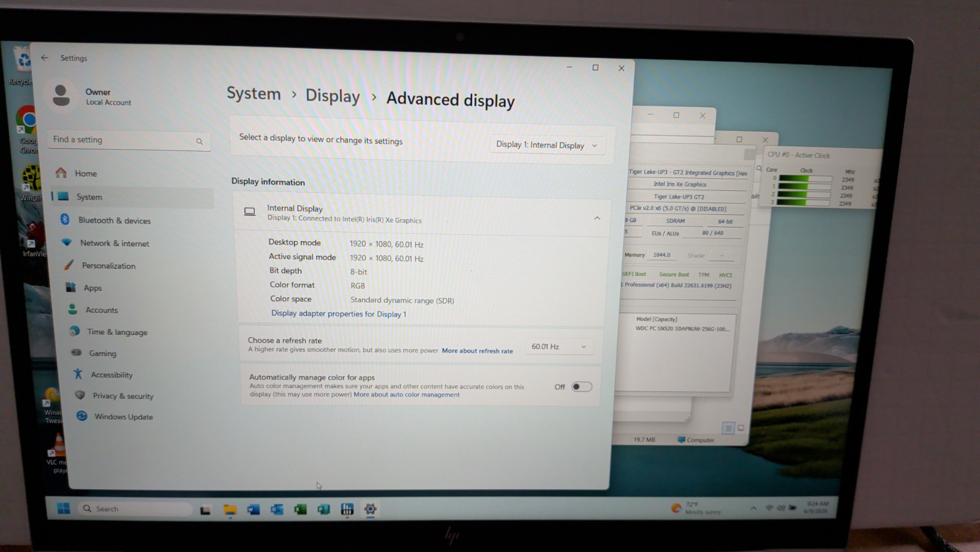Screen dimensions: 980x552
Task: Click Computer in the background window status bar
Action: [x=696, y=440]
